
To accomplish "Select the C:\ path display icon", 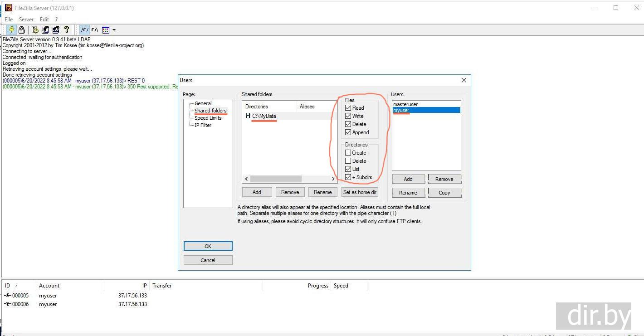I will tap(95, 30).
